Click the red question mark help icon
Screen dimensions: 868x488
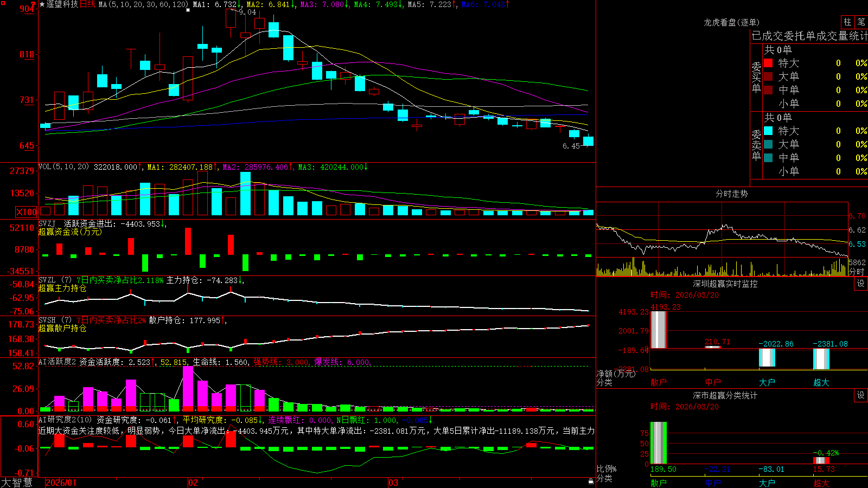[x=34, y=5]
